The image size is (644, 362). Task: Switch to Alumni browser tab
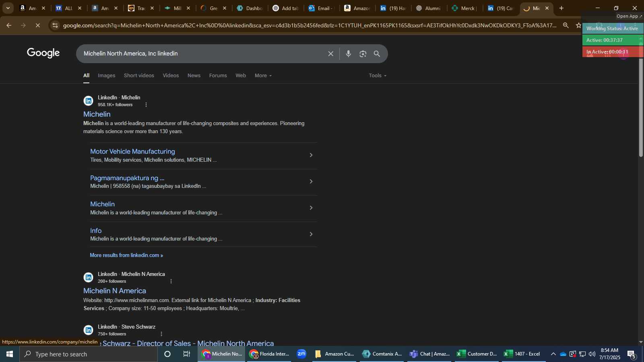pyautogui.click(x=428, y=8)
